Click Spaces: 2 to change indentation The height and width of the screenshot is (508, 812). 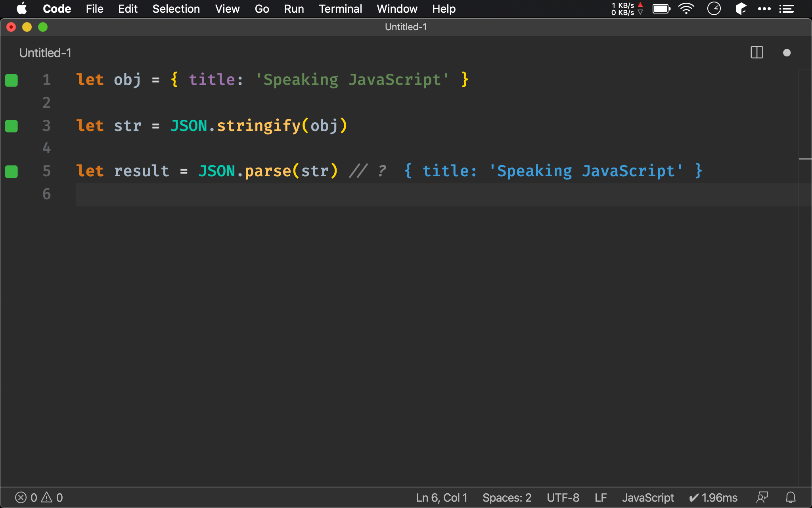[x=507, y=497]
